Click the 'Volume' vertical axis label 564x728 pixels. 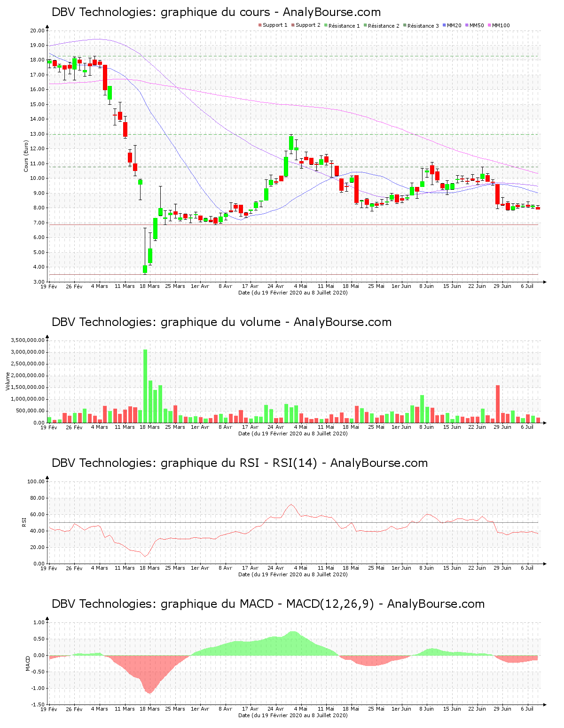click(x=8, y=381)
